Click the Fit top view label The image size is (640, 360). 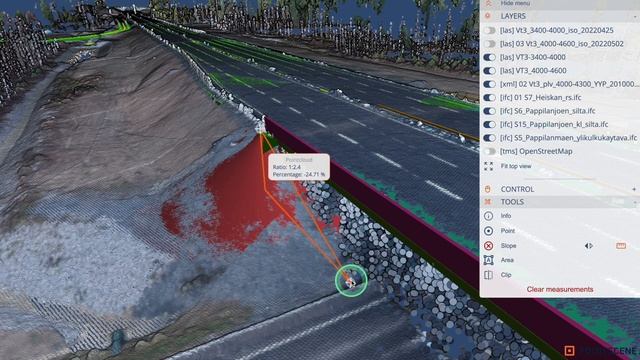click(x=516, y=166)
